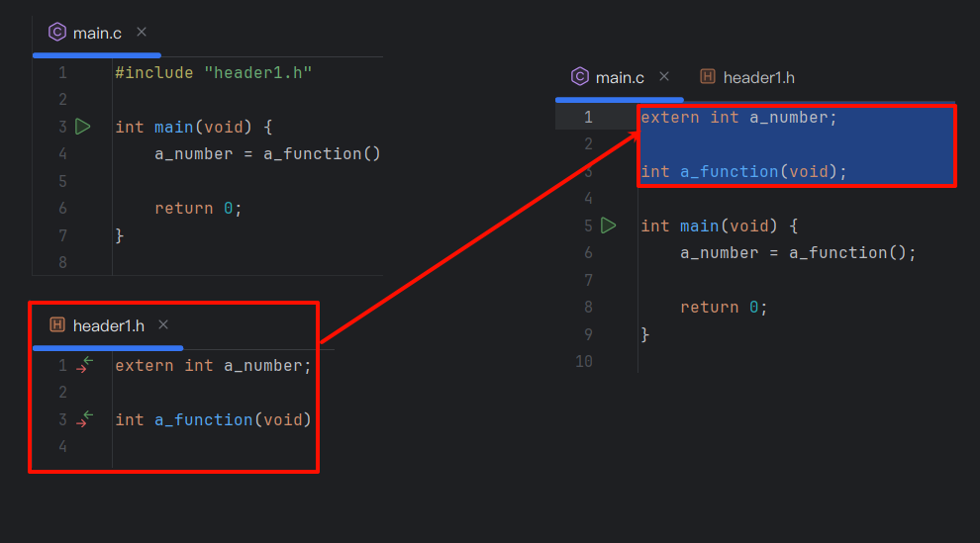Select the main.c tab above the #include line
Screen dimensions: 980x543
(x=97, y=33)
